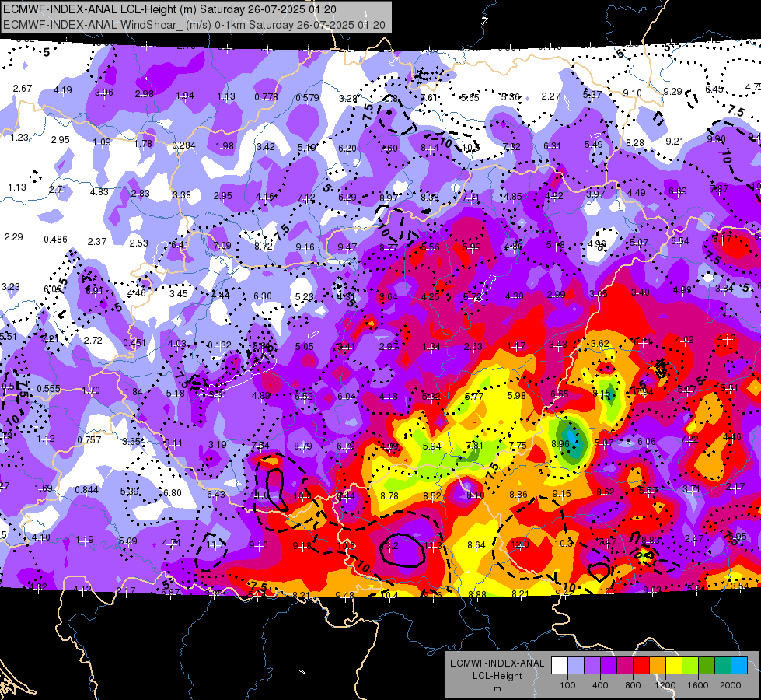This screenshot has height=700, width=761.
Task: Click the wind shear value 11.7
Action: click(215, 544)
